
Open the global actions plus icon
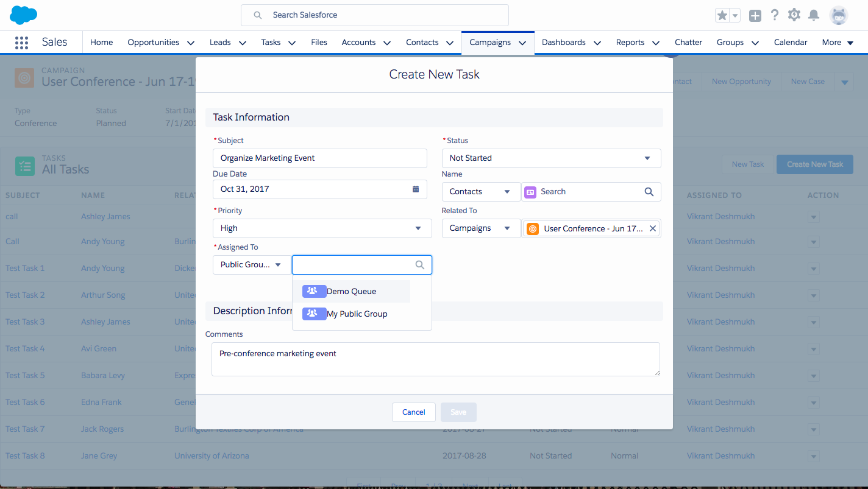pyautogui.click(x=755, y=16)
